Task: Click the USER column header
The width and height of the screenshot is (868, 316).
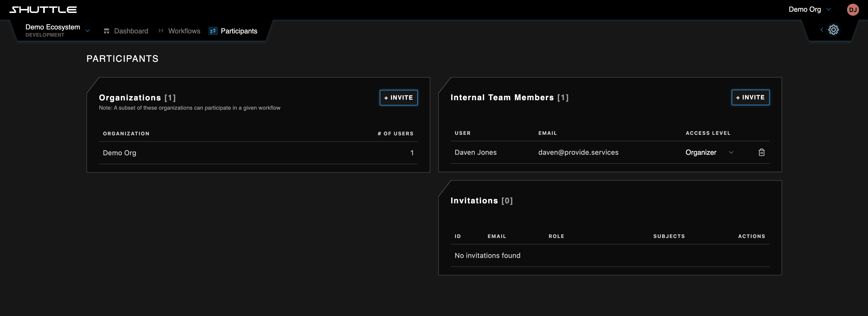Action: (462, 133)
